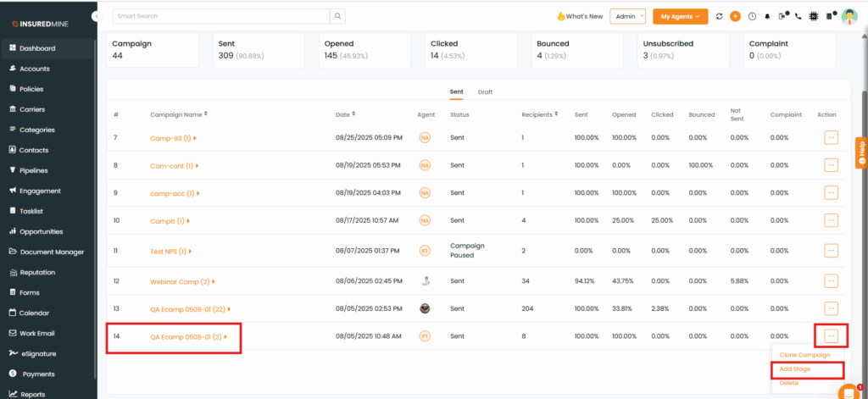
Task: Open action menu for Camp-93 row
Action: 831,137
